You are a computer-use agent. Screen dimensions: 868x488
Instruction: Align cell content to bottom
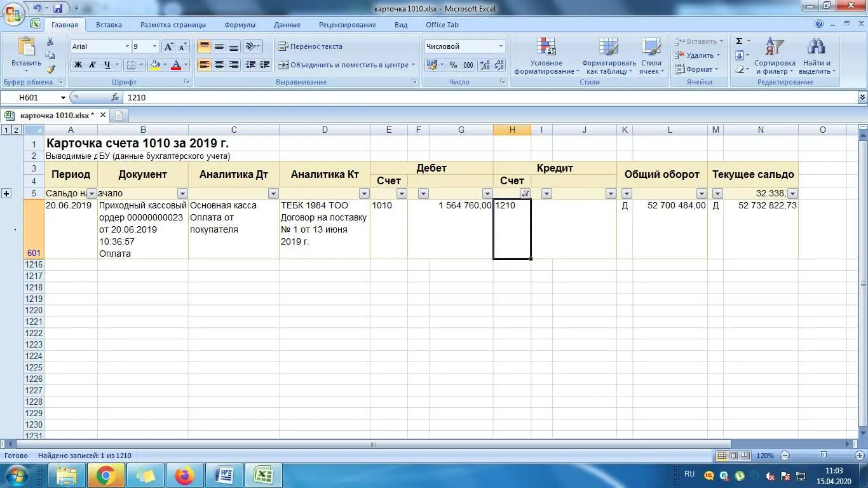coord(233,46)
